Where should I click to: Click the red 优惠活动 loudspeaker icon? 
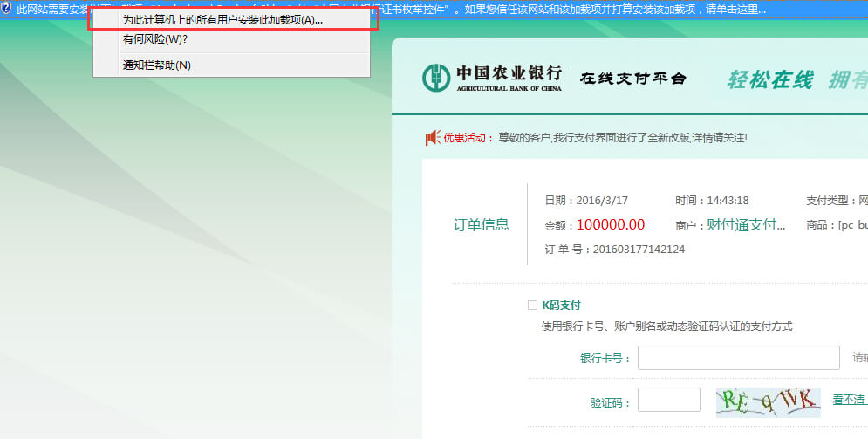pos(433,137)
